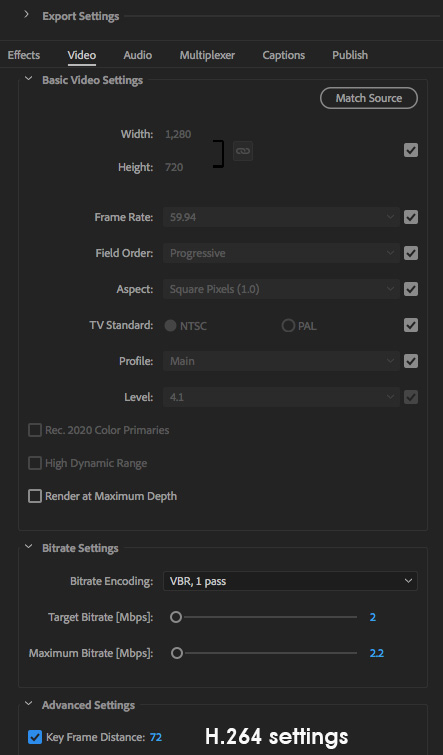Enable Render at Maximum Depth
The height and width of the screenshot is (755, 443).
[35, 496]
